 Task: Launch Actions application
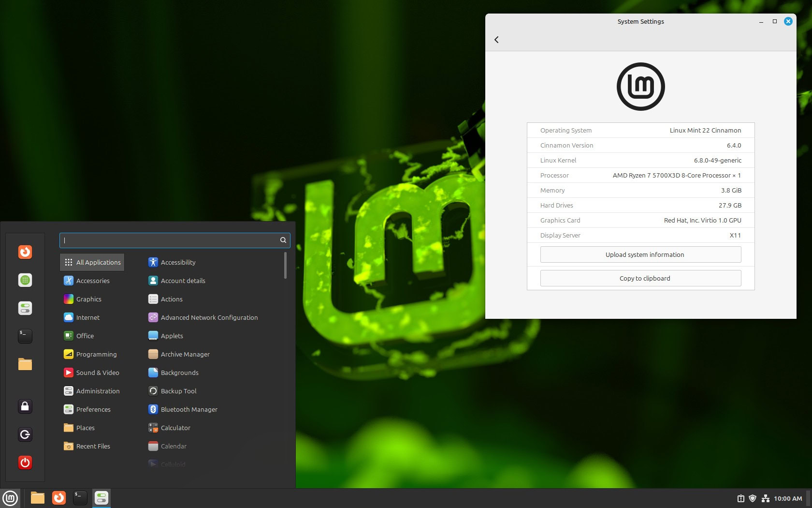tap(166, 299)
